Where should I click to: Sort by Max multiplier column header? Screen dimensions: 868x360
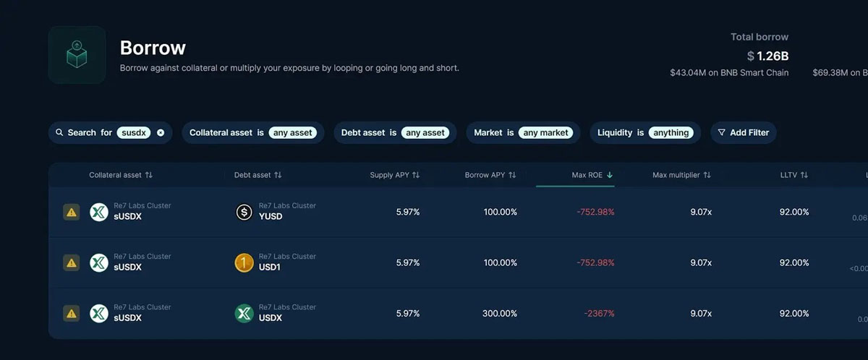tap(681, 175)
